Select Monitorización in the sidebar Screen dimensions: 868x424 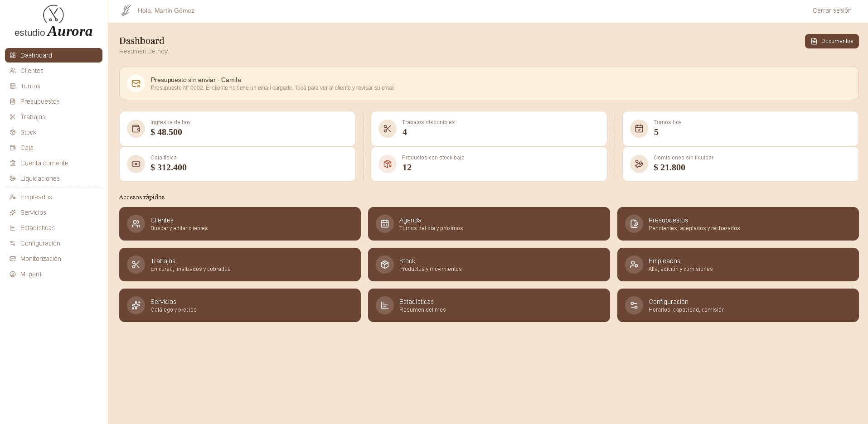pos(53,259)
